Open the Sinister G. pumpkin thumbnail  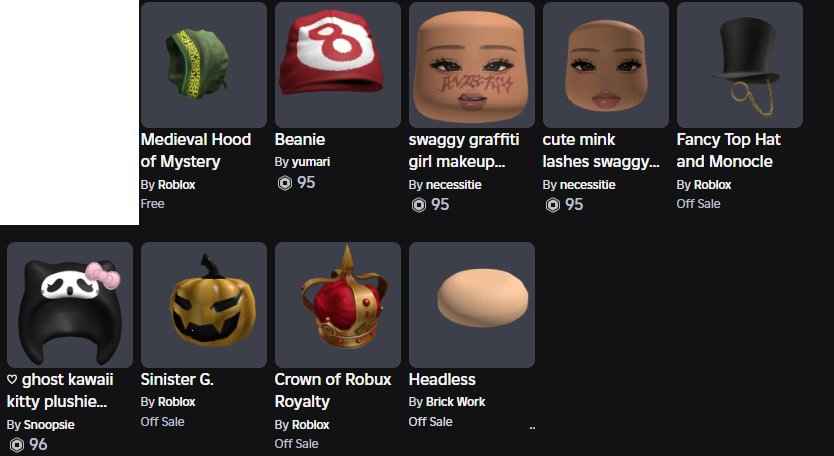point(204,305)
